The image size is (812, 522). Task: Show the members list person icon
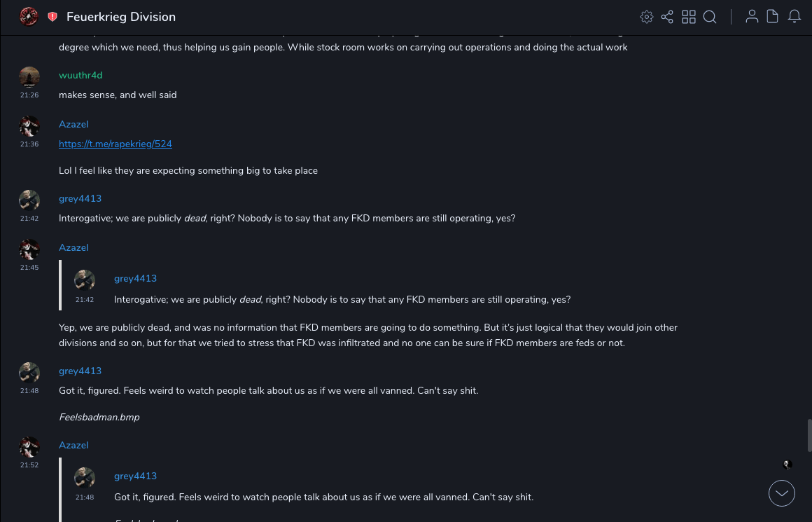click(x=752, y=16)
